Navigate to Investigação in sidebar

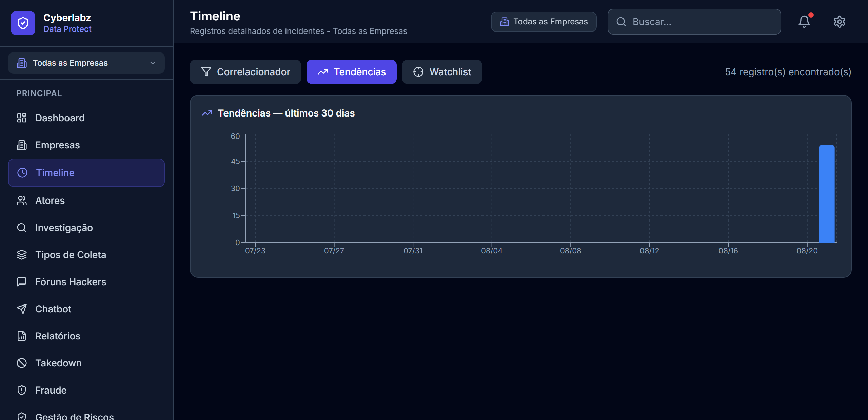click(x=86, y=228)
